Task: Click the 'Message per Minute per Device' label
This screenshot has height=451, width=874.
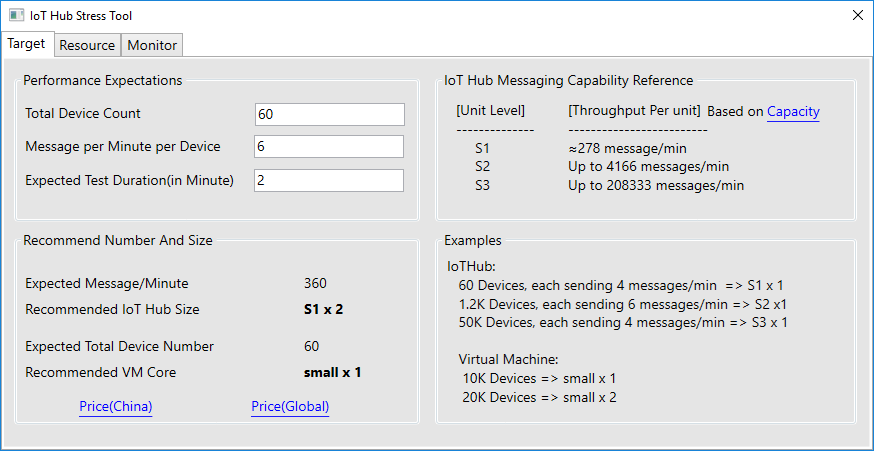Action: (x=123, y=147)
